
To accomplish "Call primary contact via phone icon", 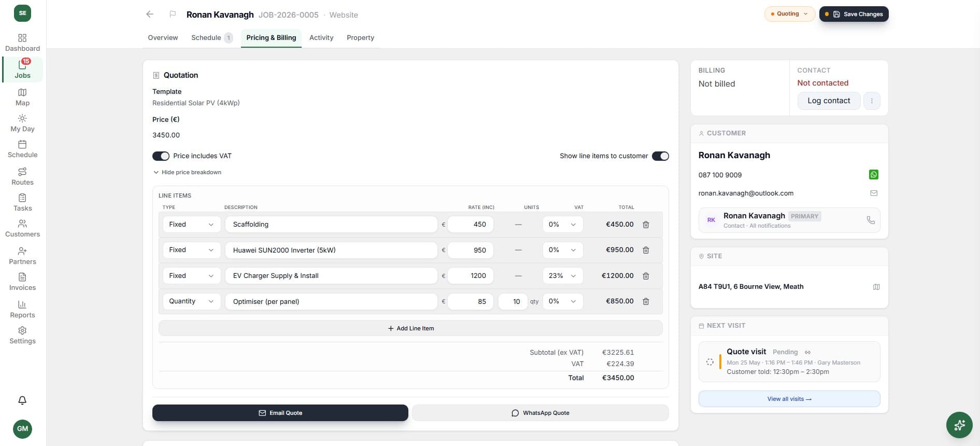I will [871, 220].
